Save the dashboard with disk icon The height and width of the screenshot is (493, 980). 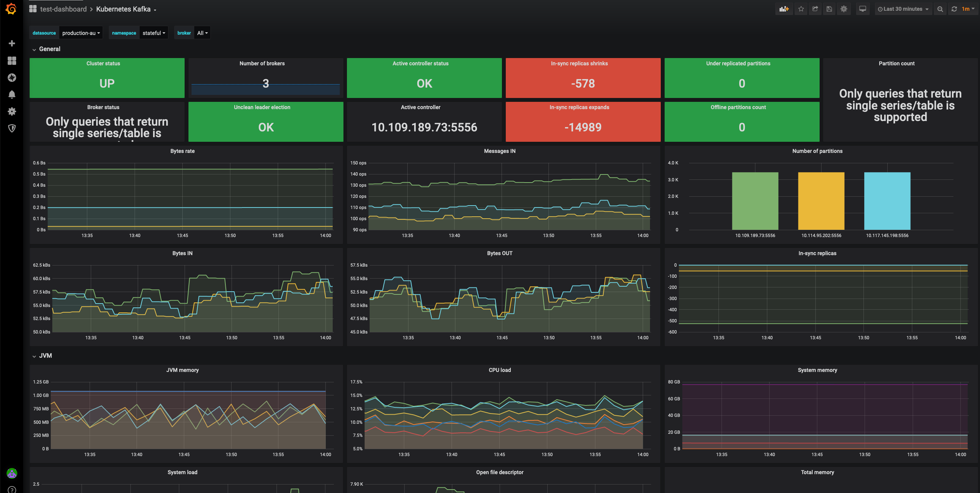pos(829,9)
